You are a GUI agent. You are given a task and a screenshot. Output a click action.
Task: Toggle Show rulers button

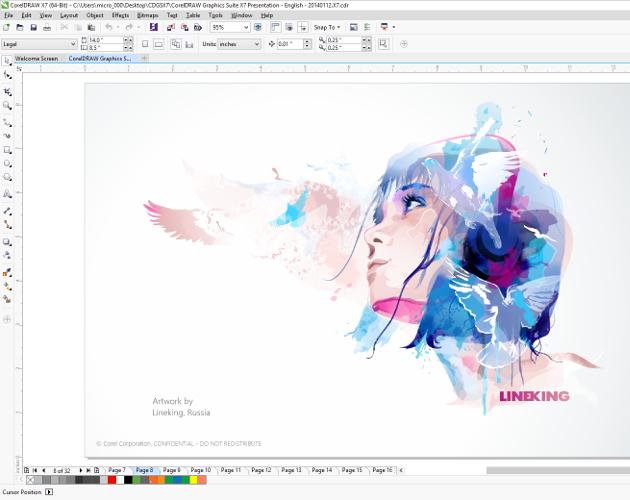coord(275,27)
